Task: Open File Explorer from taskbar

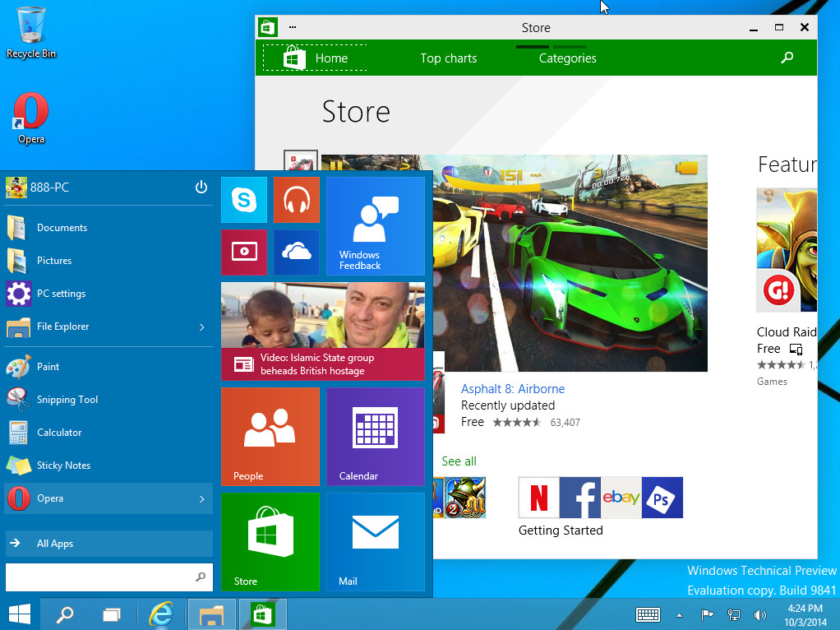Action: [211, 614]
